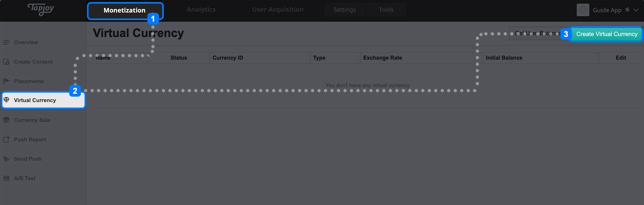
Task: Open the User Acquisition tab
Action: coord(278,10)
